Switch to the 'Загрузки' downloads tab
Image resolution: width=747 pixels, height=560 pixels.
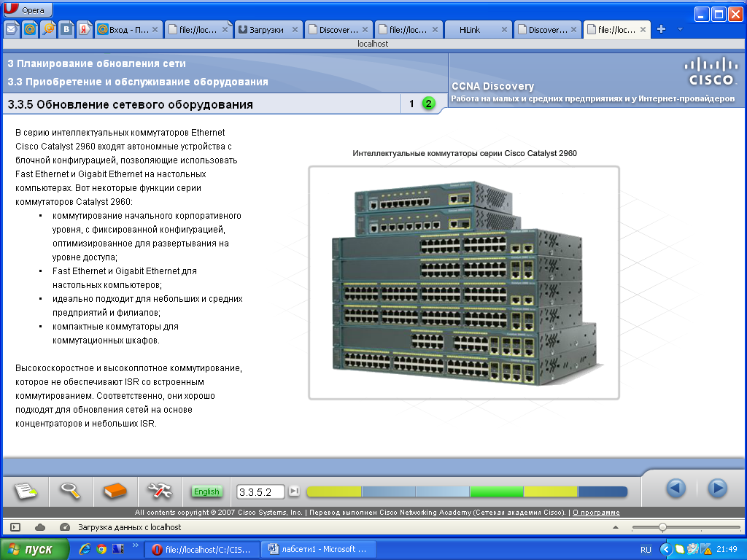point(268,29)
